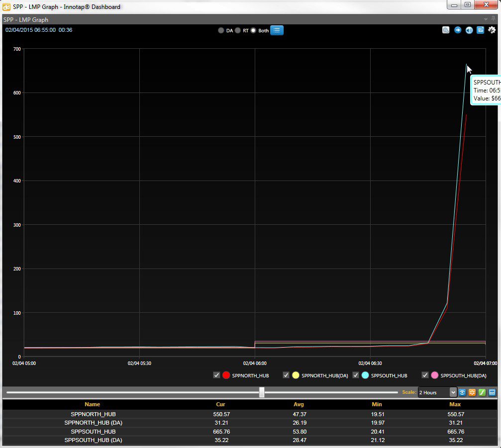The image size is (501, 448).
Task: Click the SPPSOUTH_HUB Avg value 53.80
Action: [300, 432]
